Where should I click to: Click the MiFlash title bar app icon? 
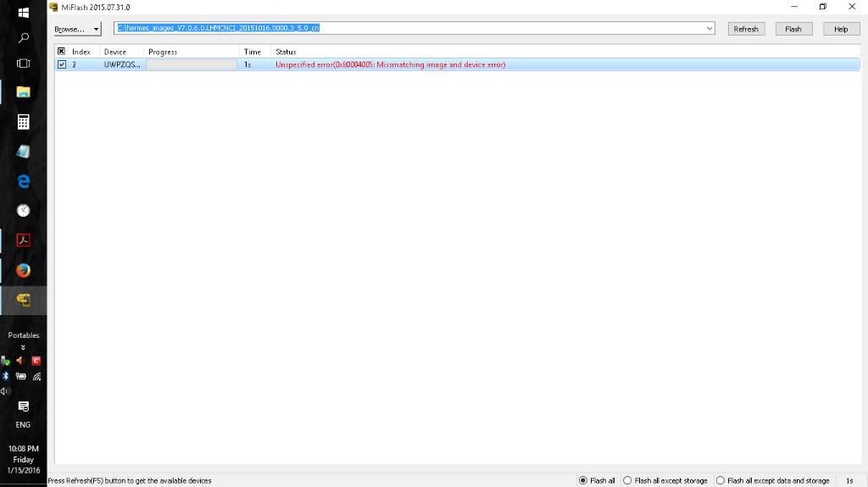[x=53, y=7]
